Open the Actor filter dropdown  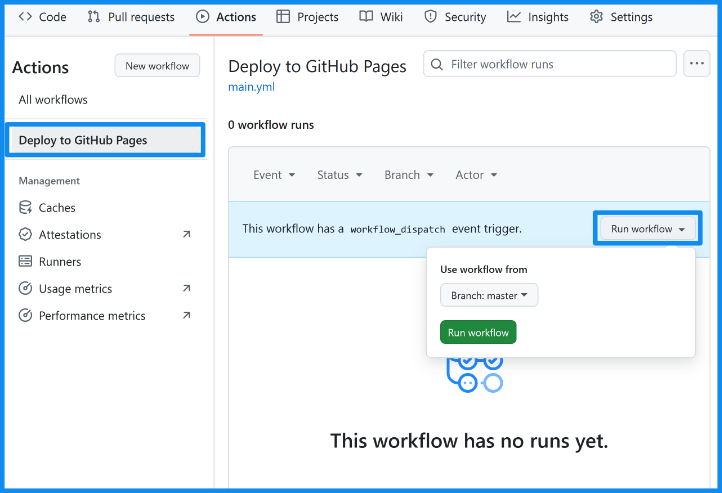[x=476, y=175]
